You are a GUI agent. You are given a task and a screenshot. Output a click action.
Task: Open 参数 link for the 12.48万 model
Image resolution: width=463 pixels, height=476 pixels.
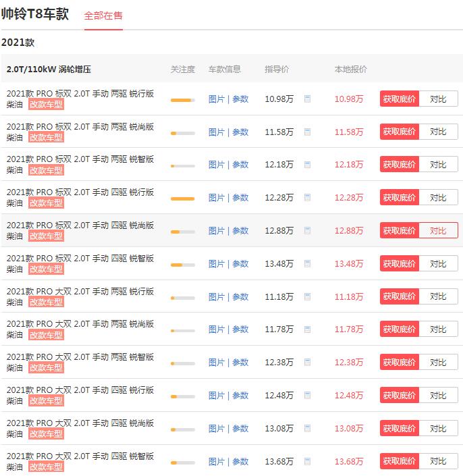[x=240, y=396]
